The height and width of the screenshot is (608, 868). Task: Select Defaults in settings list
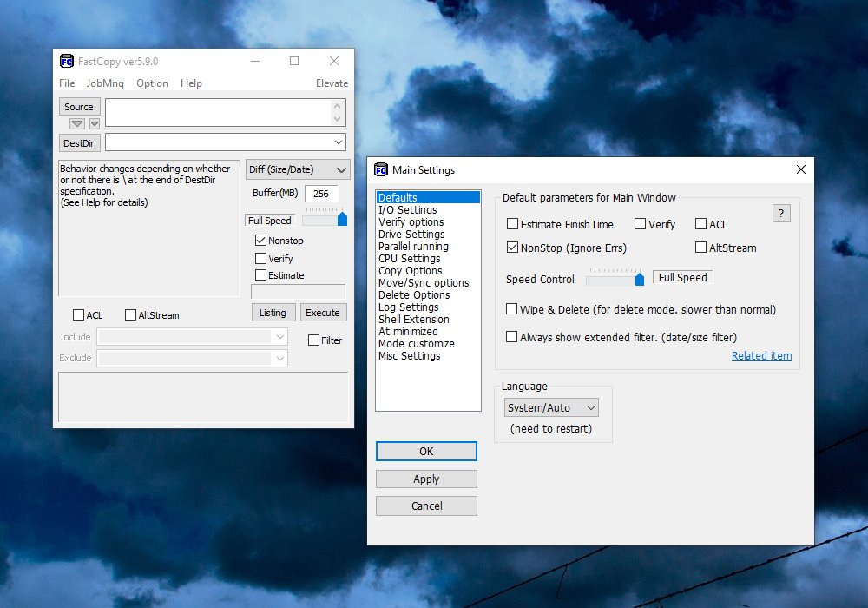pos(428,198)
